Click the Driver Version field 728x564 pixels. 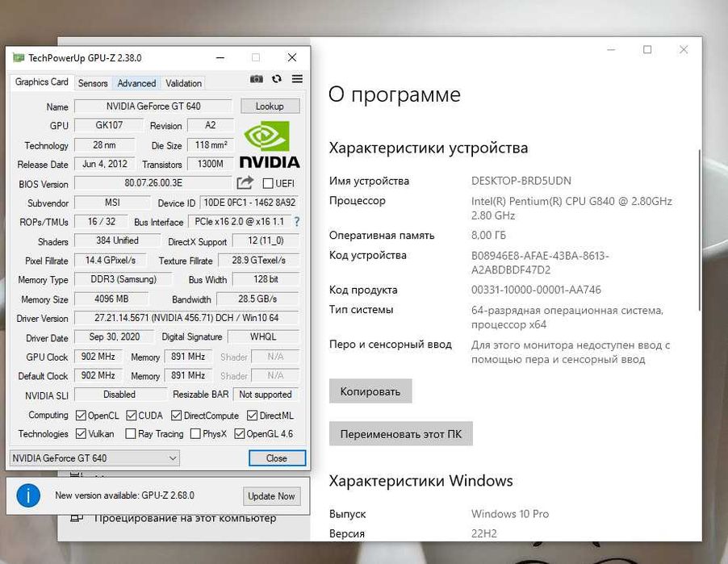pos(186,318)
